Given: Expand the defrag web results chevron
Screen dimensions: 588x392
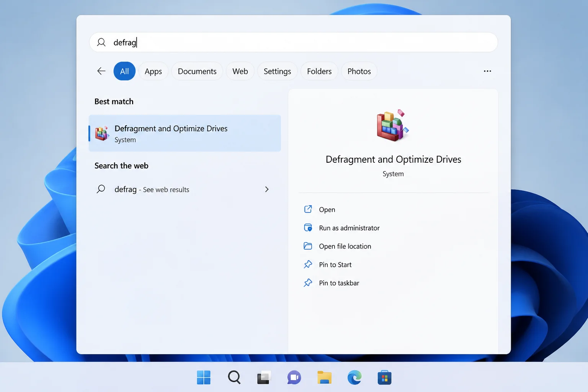Looking at the screenshot, I should (x=267, y=189).
